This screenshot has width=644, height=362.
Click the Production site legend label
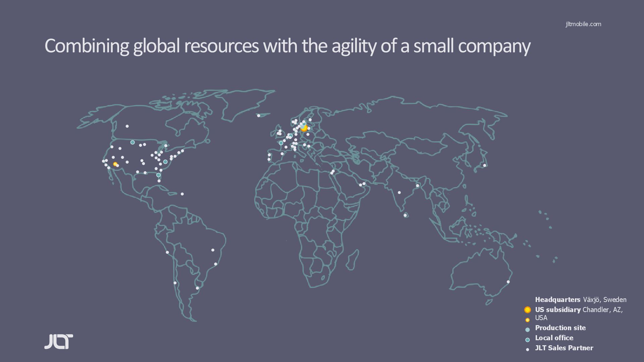560,328
